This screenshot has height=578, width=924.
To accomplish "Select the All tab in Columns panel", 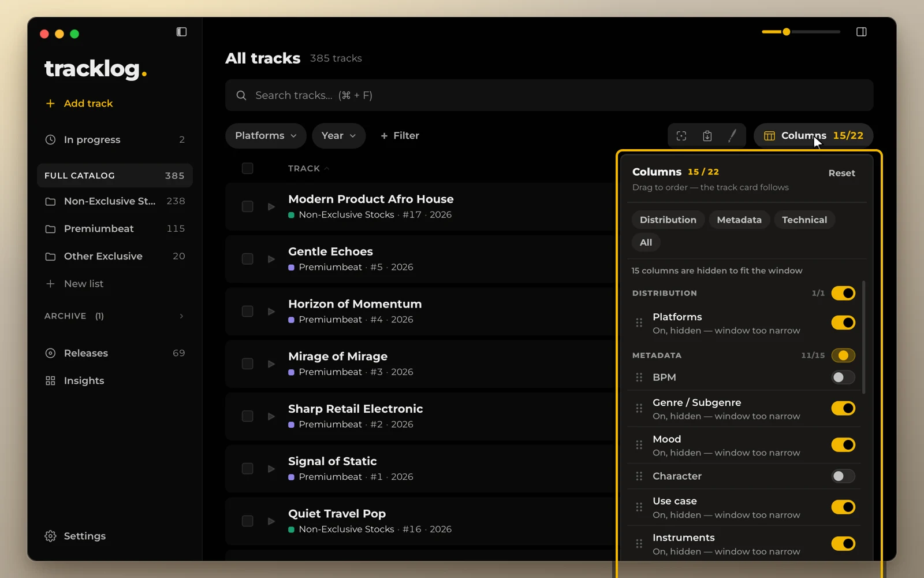I will pos(646,243).
